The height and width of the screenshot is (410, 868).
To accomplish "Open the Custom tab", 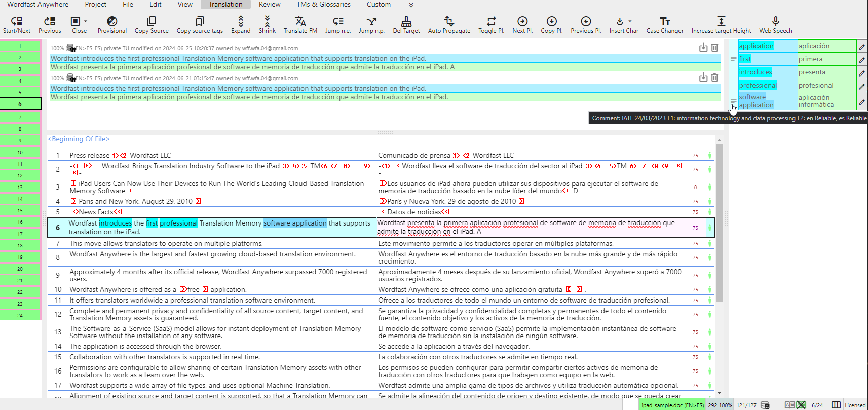I will click(x=379, y=4).
